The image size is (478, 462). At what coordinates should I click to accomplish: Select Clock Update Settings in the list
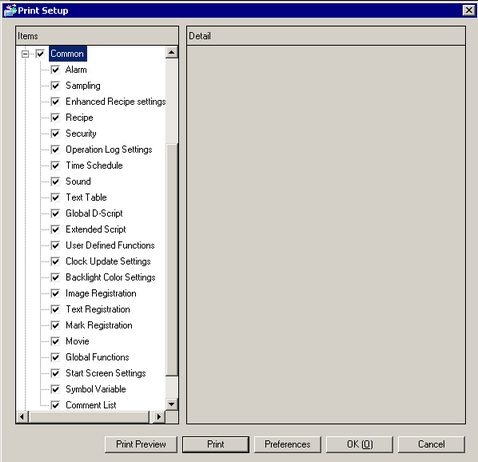tap(108, 261)
